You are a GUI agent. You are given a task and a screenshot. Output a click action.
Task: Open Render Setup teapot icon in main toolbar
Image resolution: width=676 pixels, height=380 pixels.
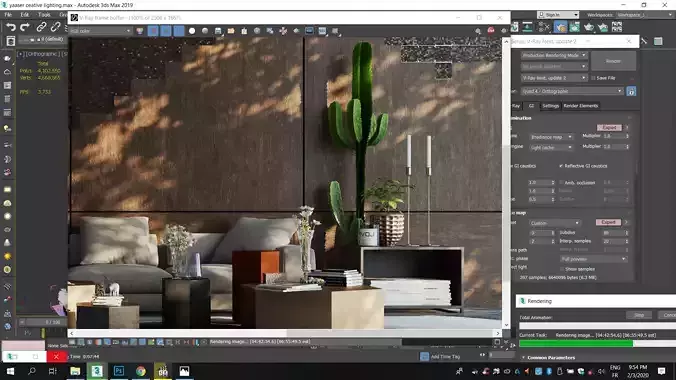pos(560,27)
